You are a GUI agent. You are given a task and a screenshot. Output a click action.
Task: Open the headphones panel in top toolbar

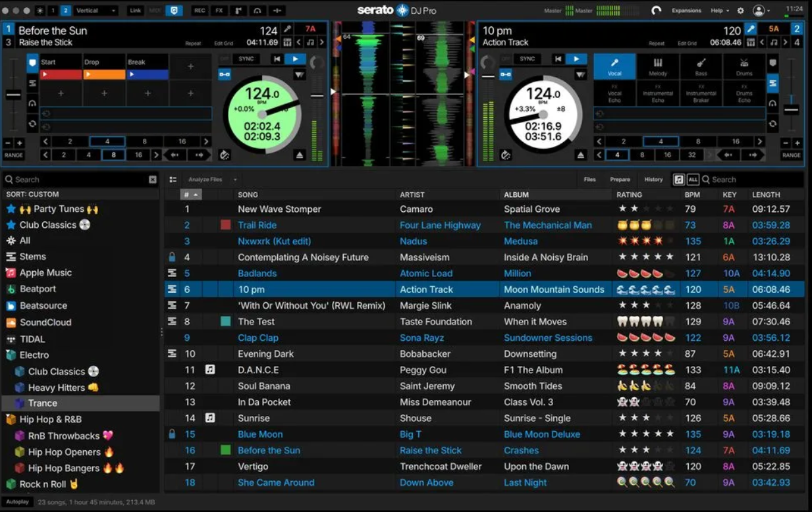click(257, 11)
